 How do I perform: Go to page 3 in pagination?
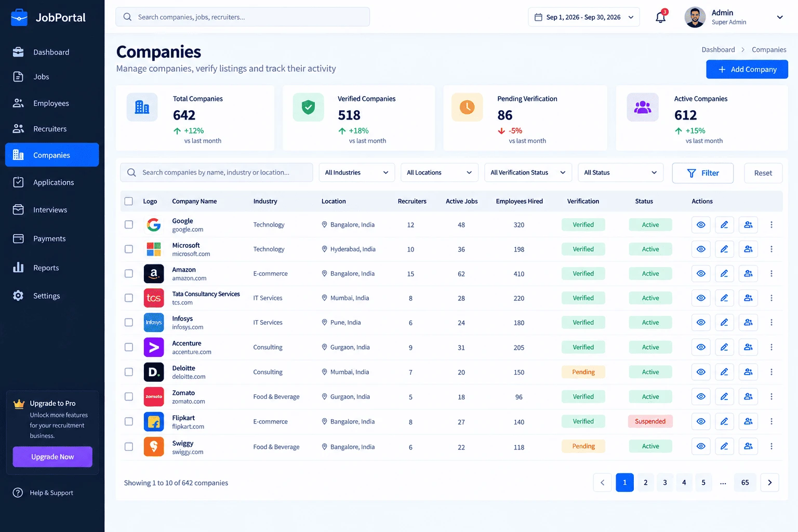[x=665, y=483]
